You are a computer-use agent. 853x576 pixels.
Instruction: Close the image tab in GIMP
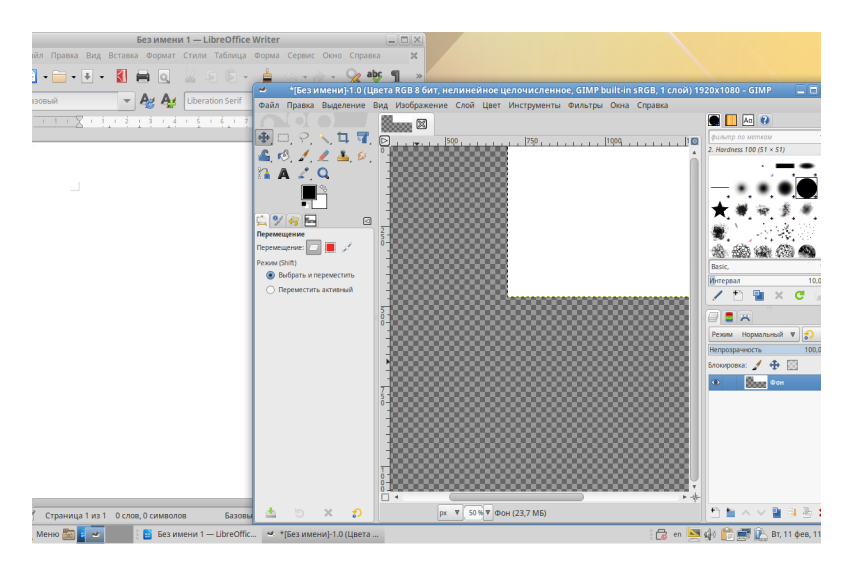coord(422,125)
